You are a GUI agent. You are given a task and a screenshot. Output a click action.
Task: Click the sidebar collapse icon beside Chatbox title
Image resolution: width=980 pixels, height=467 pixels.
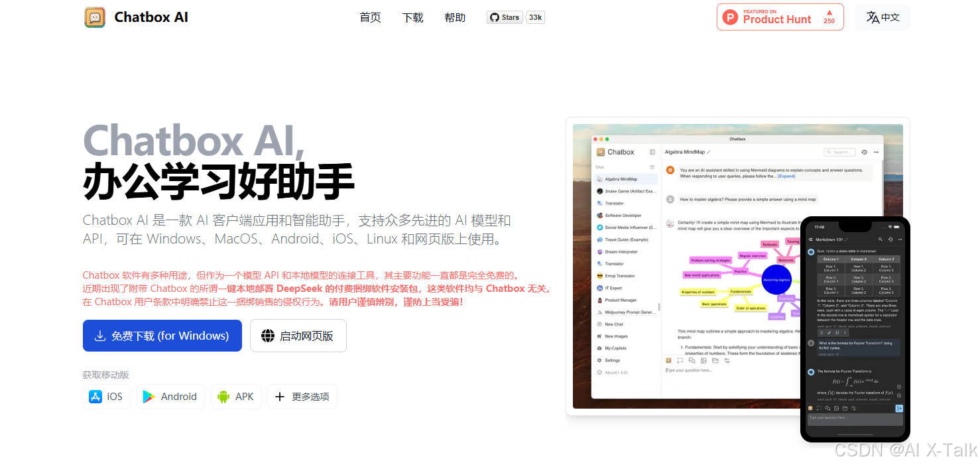point(652,152)
